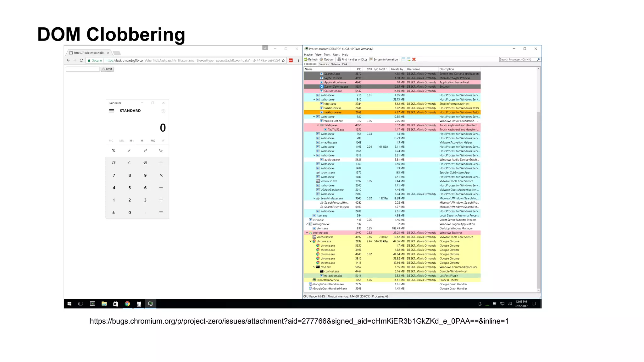Open the Help menu in Process Hacker
Image resolution: width=644 pixels, height=362 pixels.
[345, 55]
